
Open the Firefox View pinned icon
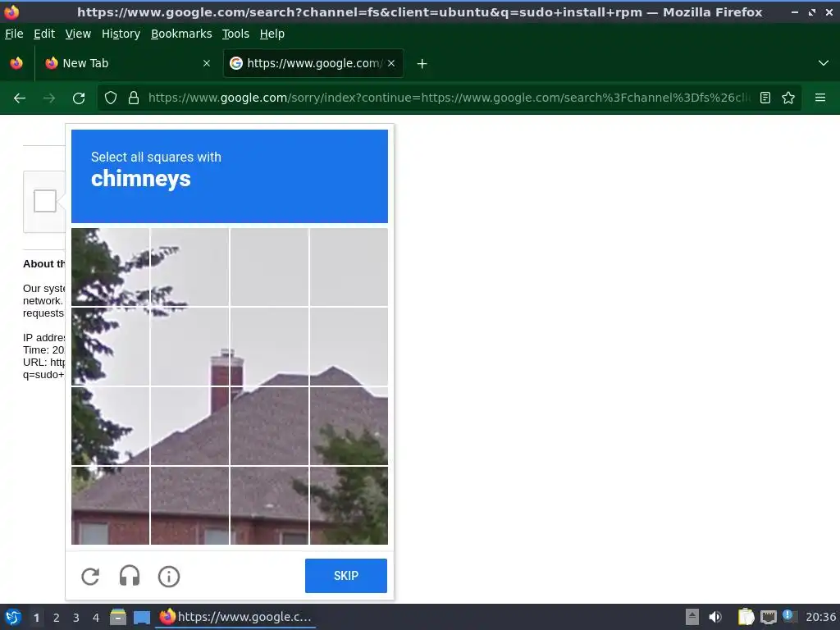click(x=16, y=63)
